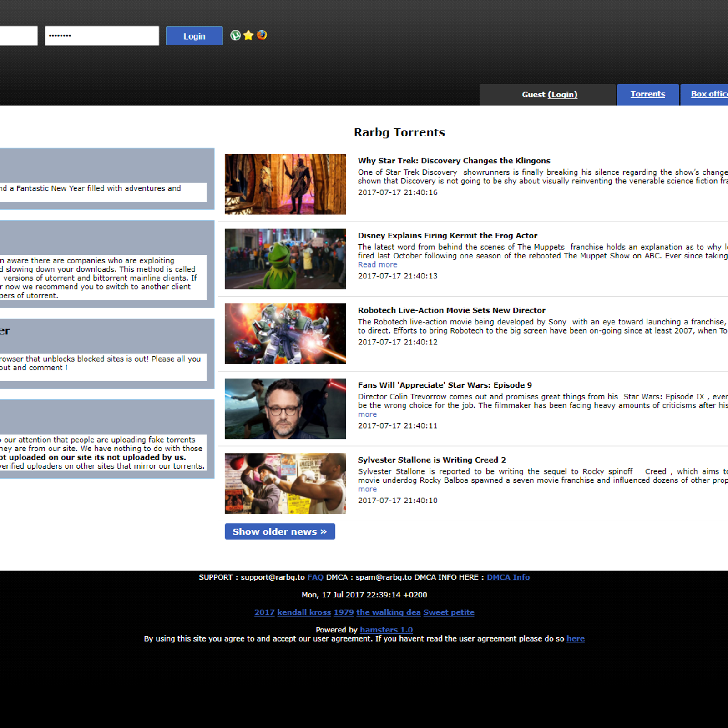Click timestamp 2017-07-17 21:40:13
728x728 pixels.
point(398,276)
